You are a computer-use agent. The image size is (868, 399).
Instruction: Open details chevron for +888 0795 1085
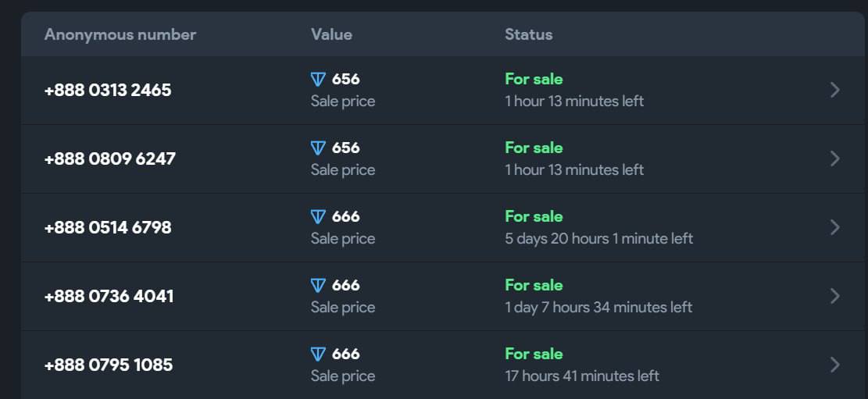[835, 365]
